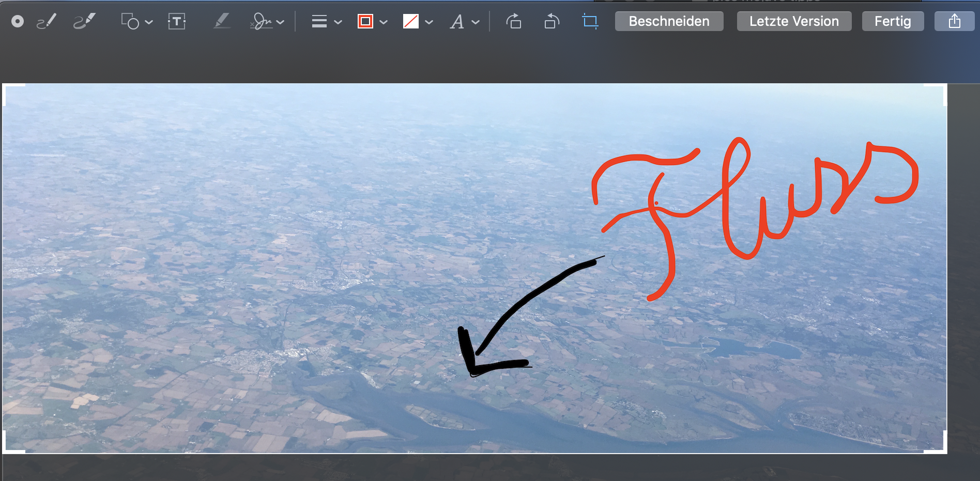This screenshot has height=481, width=980.
Task: Click the Text box tool
Action: click(177, 22)
